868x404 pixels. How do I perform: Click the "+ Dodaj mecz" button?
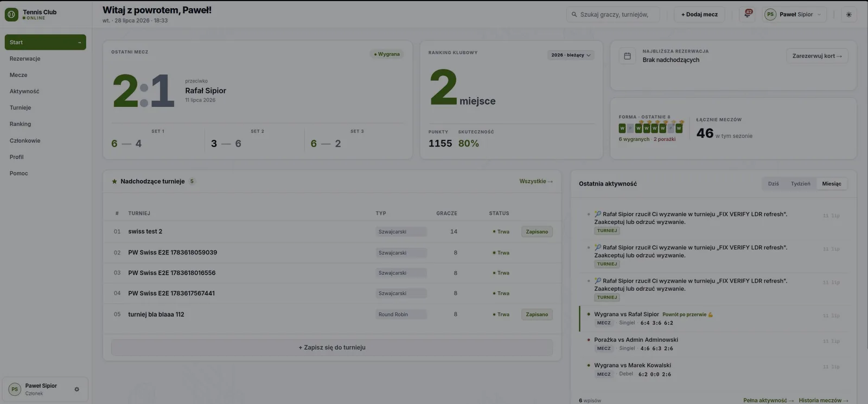pos(699,15)
